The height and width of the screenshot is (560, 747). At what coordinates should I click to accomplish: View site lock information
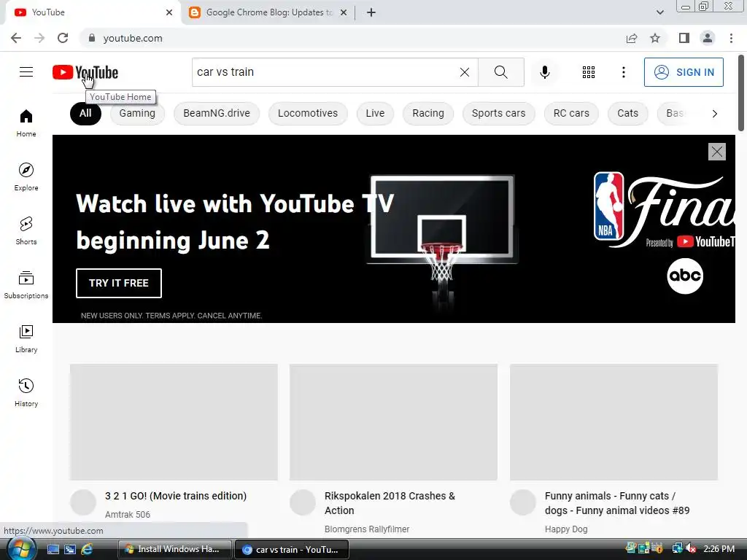click(x=92, y=38)
